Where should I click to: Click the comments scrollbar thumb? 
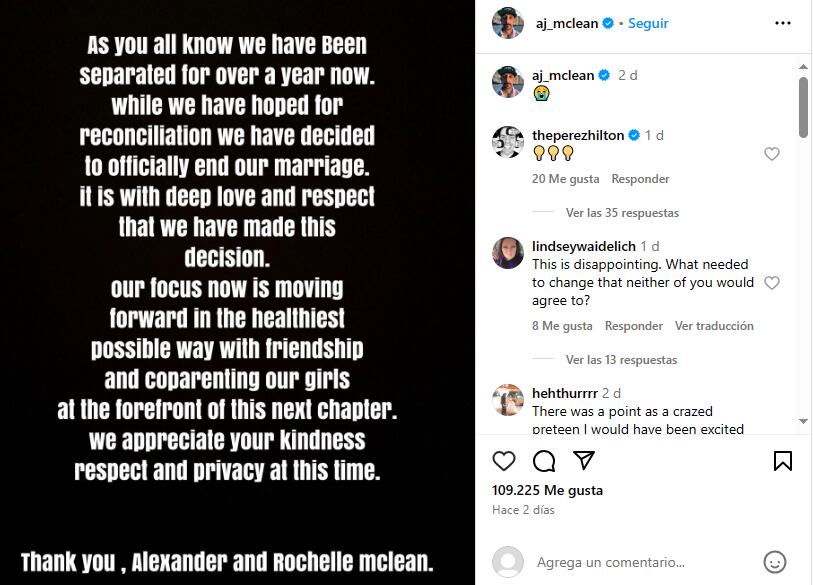pyautogui.click(x=803, y=107)
